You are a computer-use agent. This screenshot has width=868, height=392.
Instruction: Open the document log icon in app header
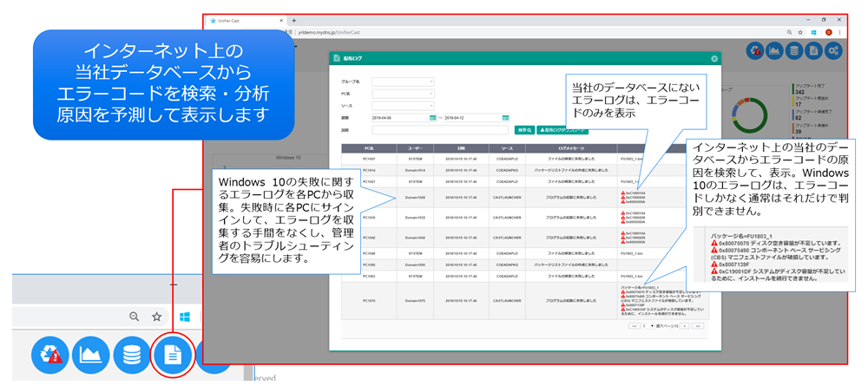[x=813, y=51]
